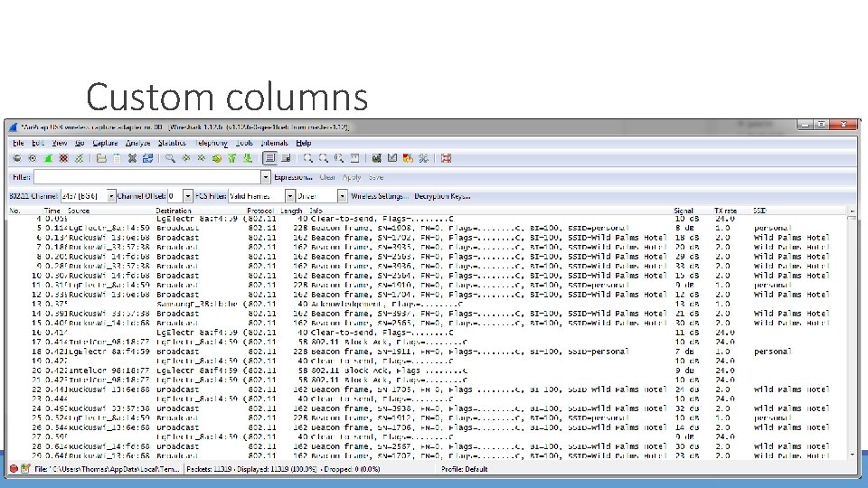Image resolution: width=868 pixels, height=488 pixels.
Task: Open the Analyze menu
Action: [137, 143]
